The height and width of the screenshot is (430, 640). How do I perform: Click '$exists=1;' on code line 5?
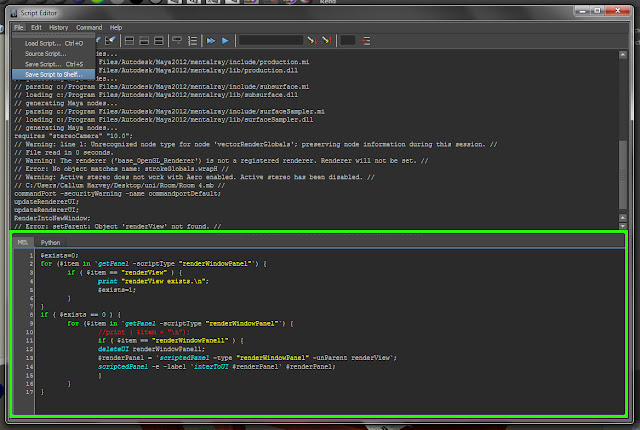[x=117, y=290]
